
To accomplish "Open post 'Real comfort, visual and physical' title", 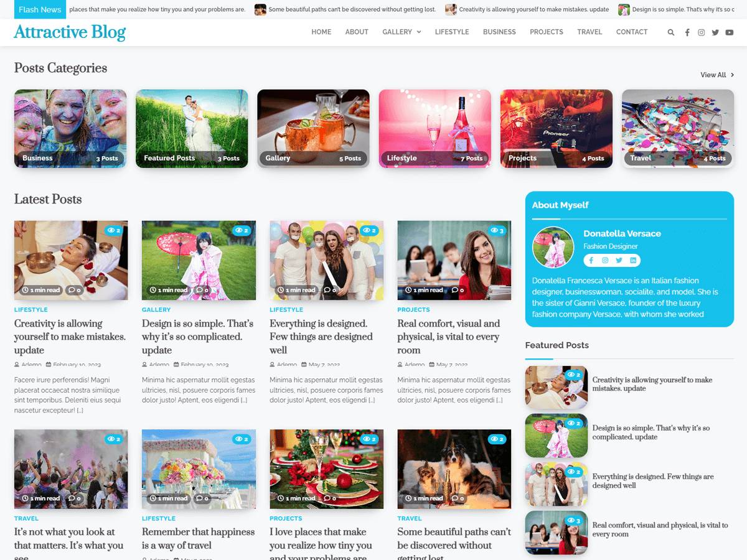I will [449, 337].
